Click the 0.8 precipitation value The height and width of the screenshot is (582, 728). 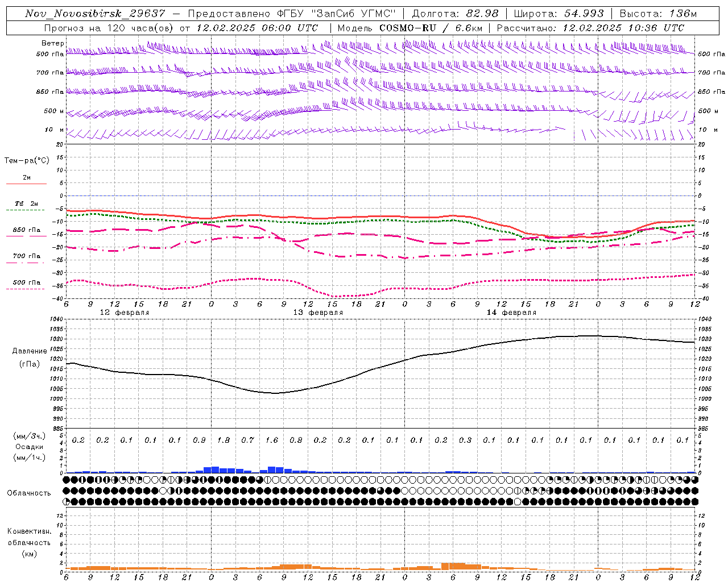pos(296,440)
